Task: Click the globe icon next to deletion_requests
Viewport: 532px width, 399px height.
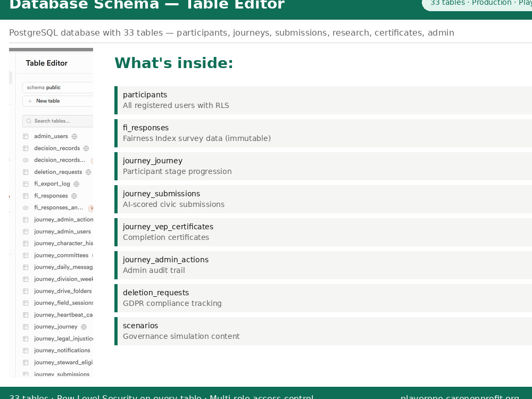Action: 88,172
